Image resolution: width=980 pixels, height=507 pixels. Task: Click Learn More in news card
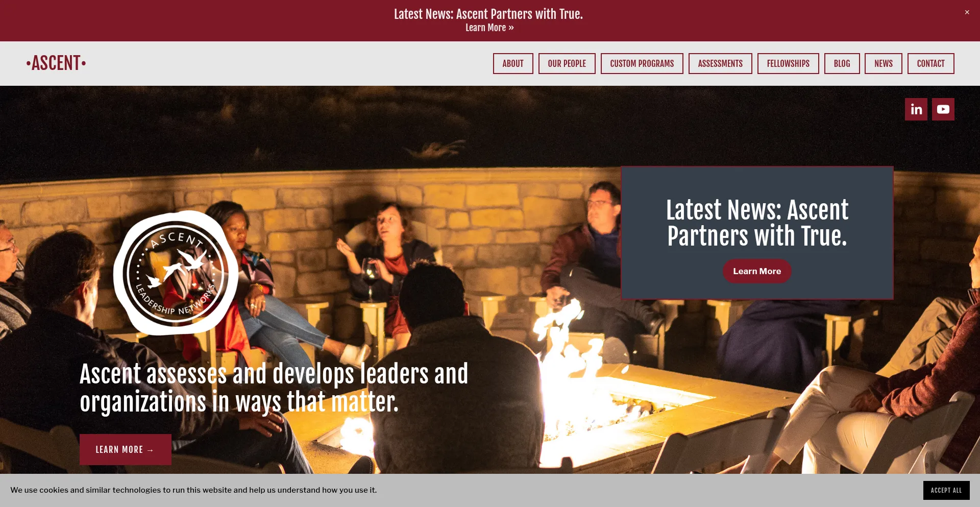757,271
